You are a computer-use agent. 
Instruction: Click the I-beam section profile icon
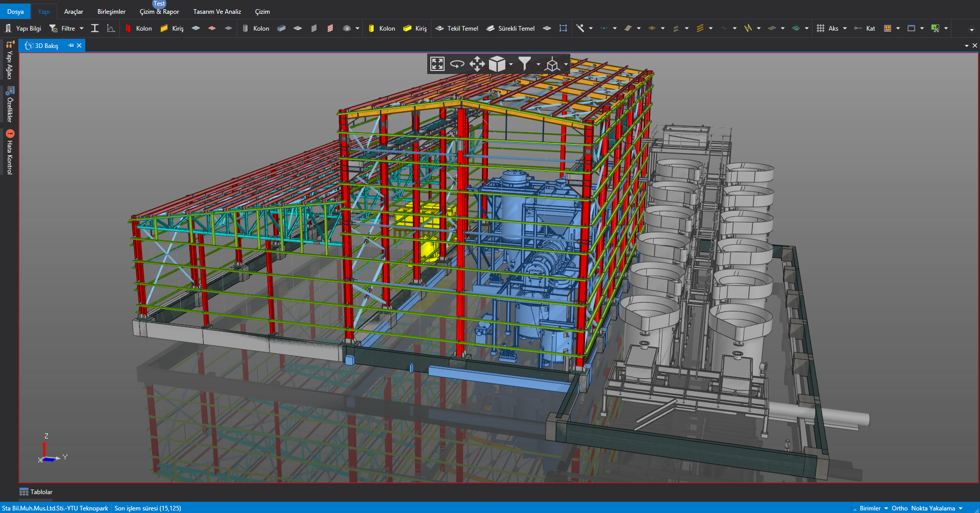(x=95, y=29)
